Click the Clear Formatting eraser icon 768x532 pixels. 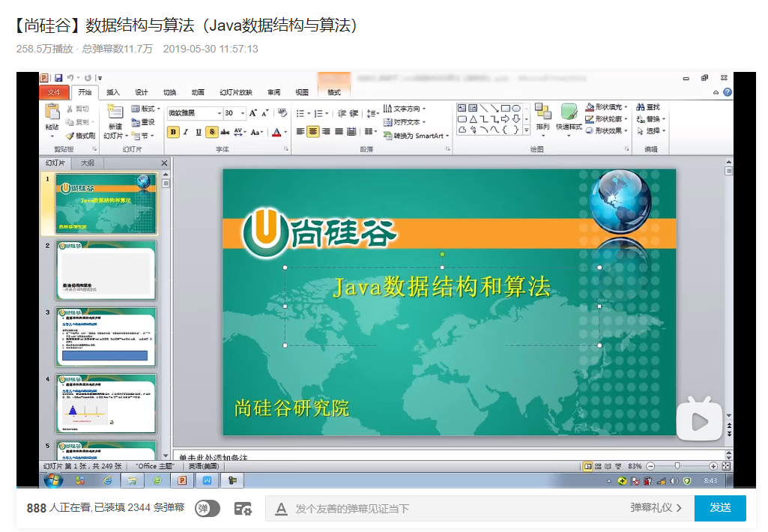(282, 113)
